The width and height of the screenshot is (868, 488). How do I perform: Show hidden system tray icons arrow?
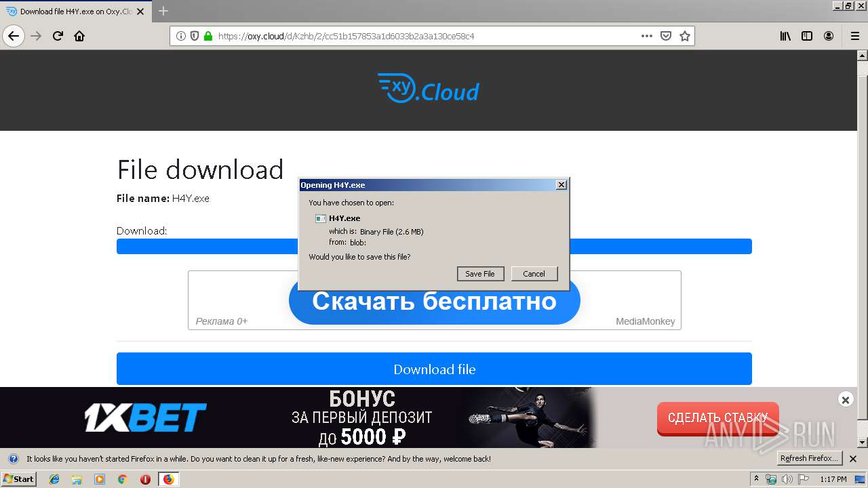click(x=756, y=479)
